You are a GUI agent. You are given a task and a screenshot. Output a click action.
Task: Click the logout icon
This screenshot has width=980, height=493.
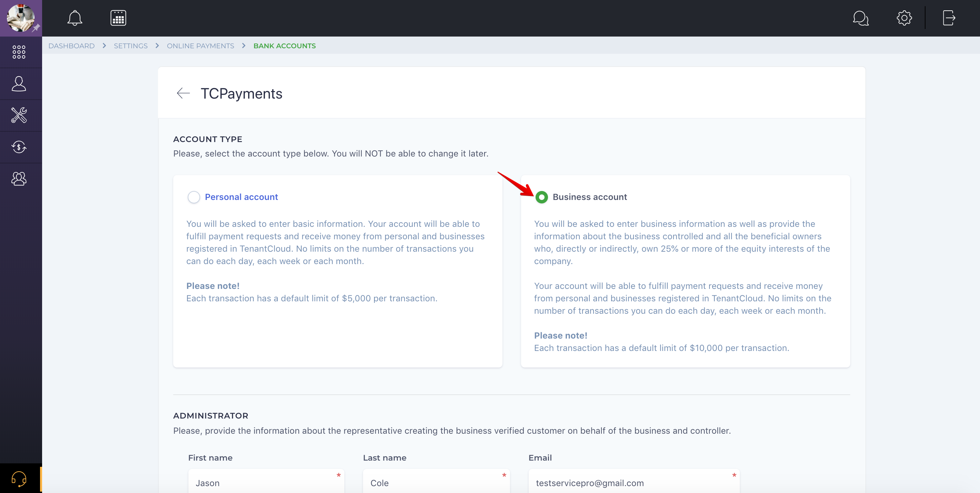click(949, 18)
